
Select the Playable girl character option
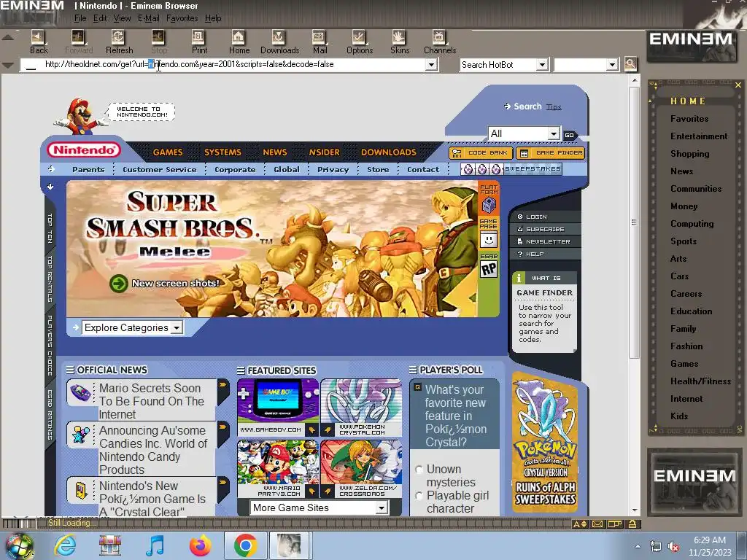[419, 496]
